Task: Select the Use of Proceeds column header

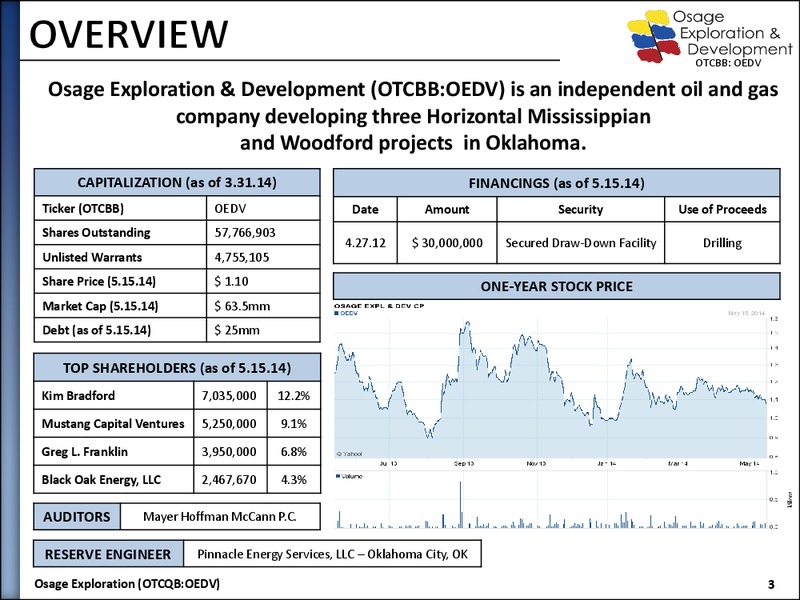Action: 722,209
